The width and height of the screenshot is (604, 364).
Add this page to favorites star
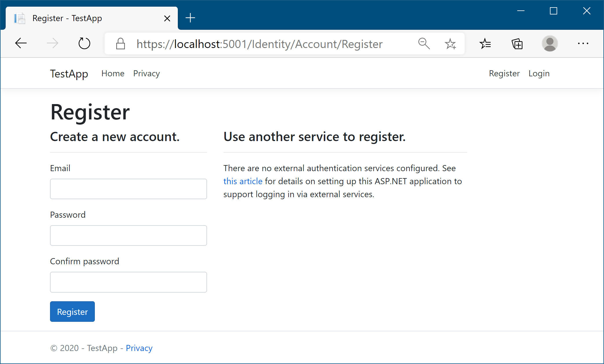[450, 44]
